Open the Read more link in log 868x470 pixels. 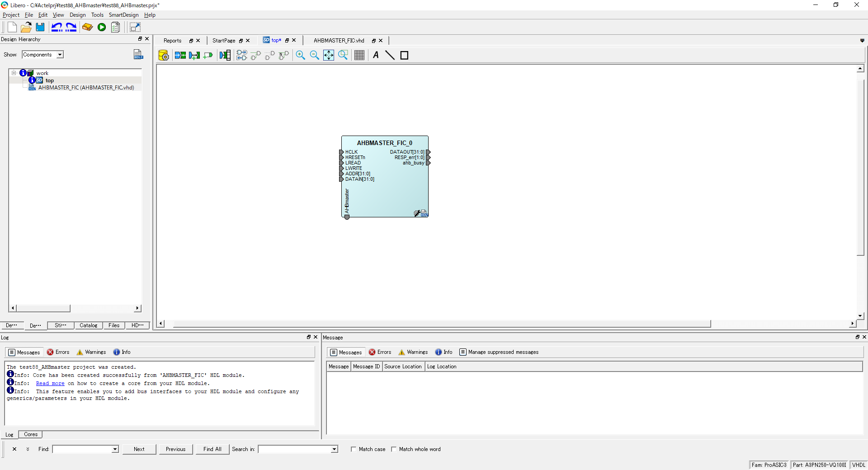pos(50,383)
